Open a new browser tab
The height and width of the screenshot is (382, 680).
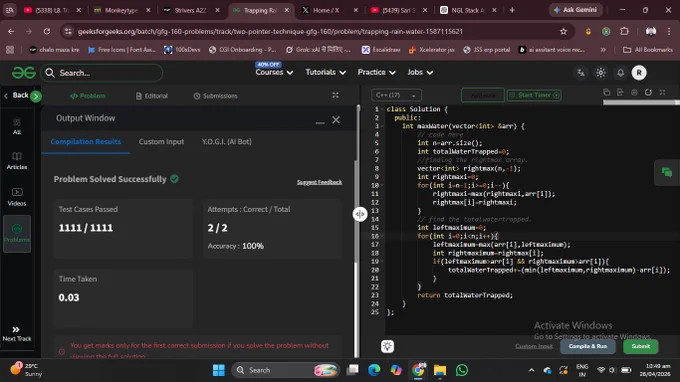coord(512,10)
